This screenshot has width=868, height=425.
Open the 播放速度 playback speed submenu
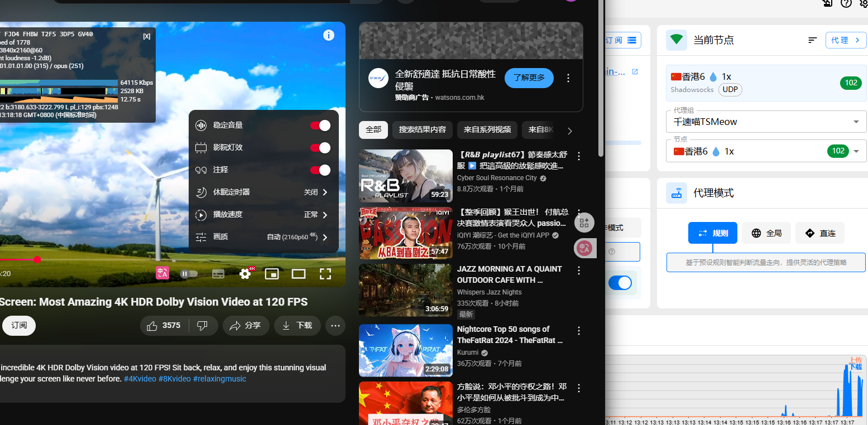click(x=263, y=214)
